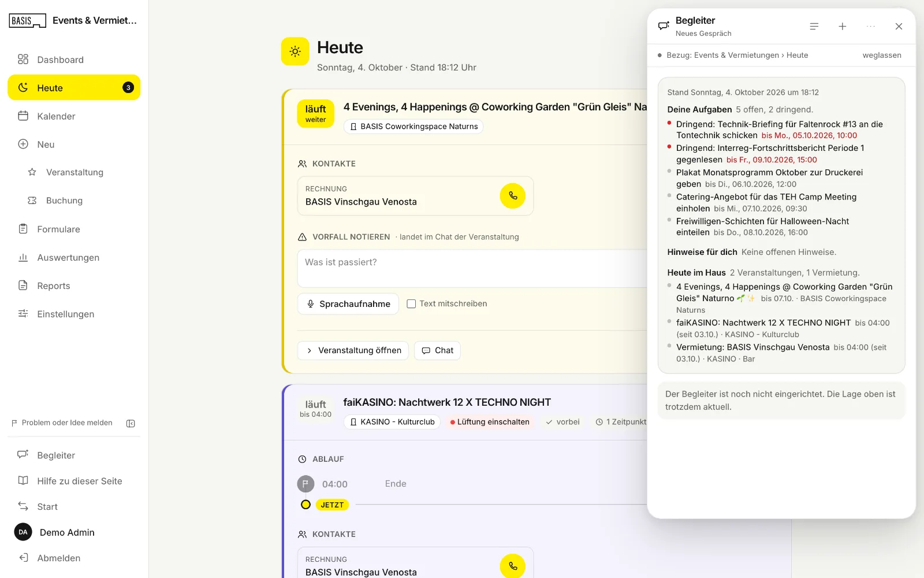This screenshot has height=578, width=924.
Task: Click Problem oder Idee melden link
Action: pyautogui.click(x=62, y=423)
